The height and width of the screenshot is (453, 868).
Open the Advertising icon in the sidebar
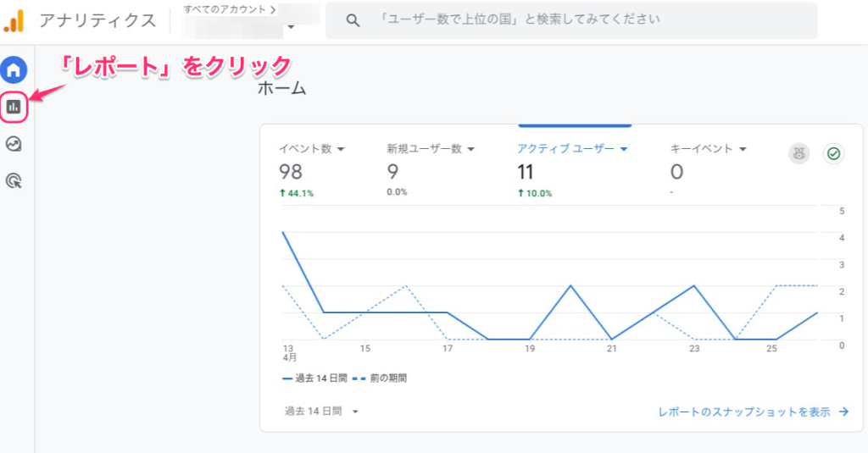14,180
